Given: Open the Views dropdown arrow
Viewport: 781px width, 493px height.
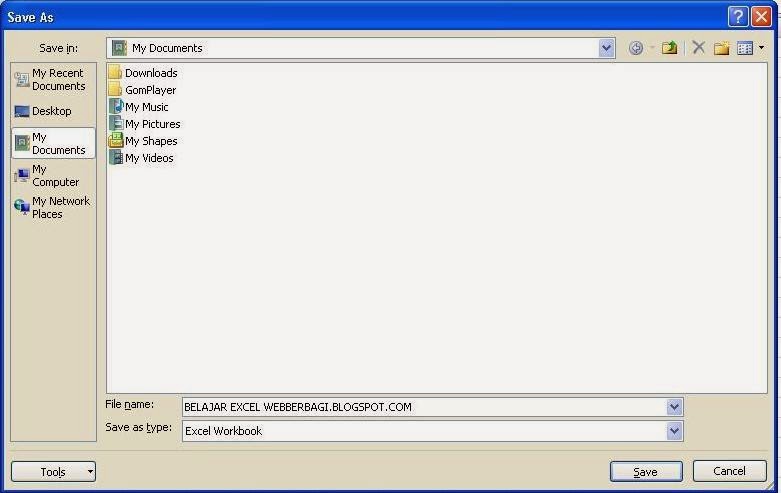Looking at the screenshot, I should coord(761,48).
